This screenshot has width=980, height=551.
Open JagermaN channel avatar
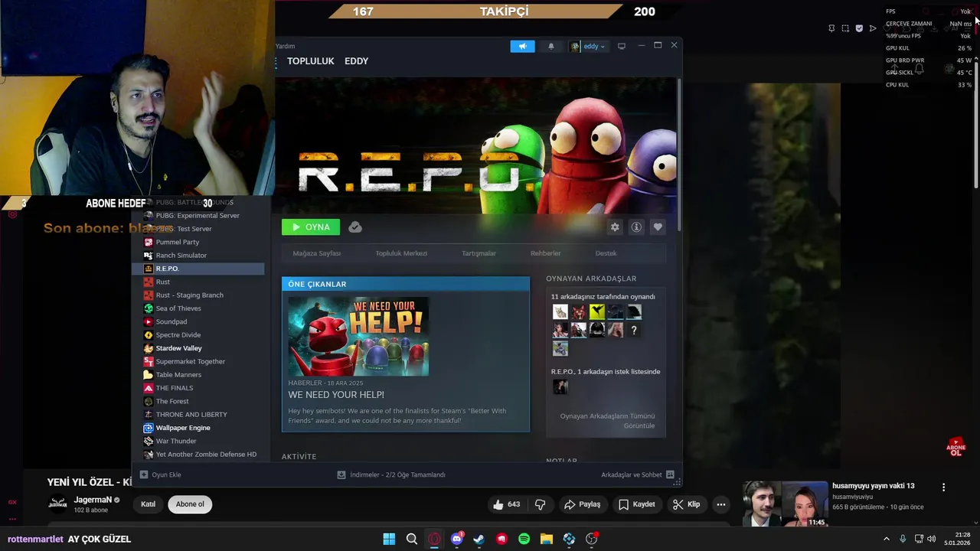pos(58,503)
